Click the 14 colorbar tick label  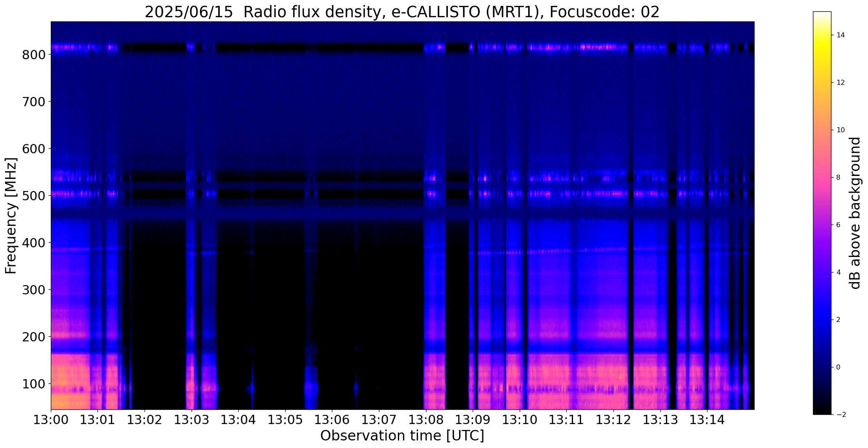point(841,35)
